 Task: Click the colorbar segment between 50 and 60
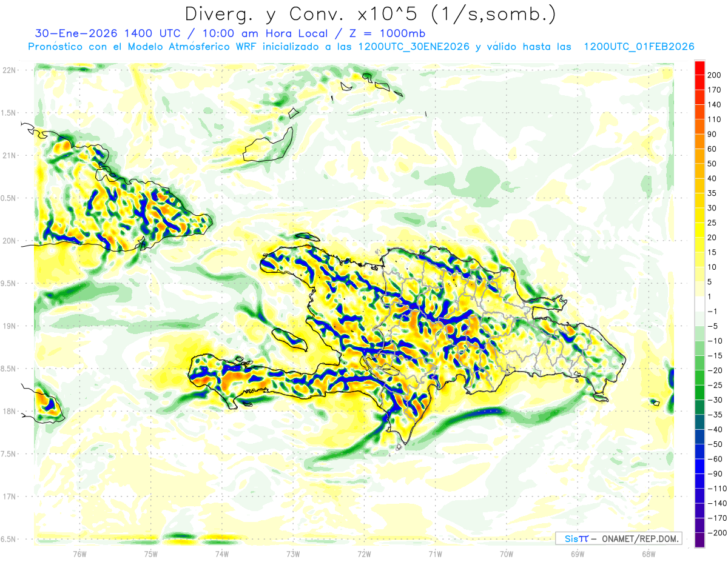pyautogui.click(x=699, y=156)
